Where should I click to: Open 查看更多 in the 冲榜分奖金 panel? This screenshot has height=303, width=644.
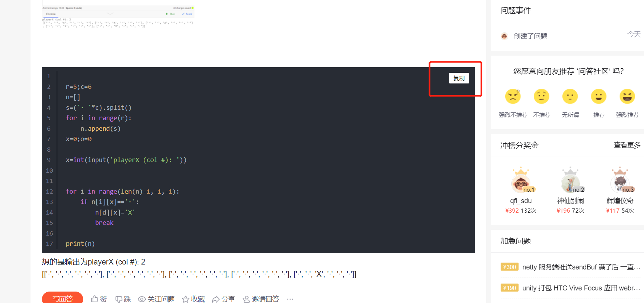coord(627,145)
